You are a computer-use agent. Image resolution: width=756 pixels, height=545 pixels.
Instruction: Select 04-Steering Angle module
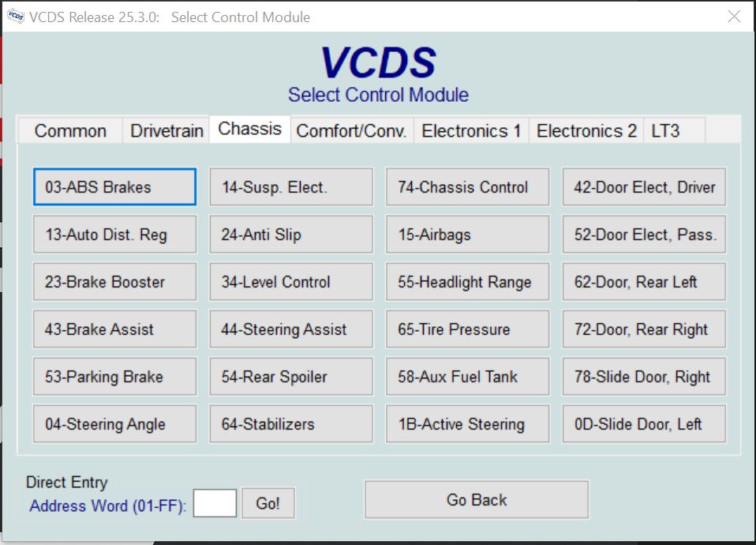click(114, 423)
